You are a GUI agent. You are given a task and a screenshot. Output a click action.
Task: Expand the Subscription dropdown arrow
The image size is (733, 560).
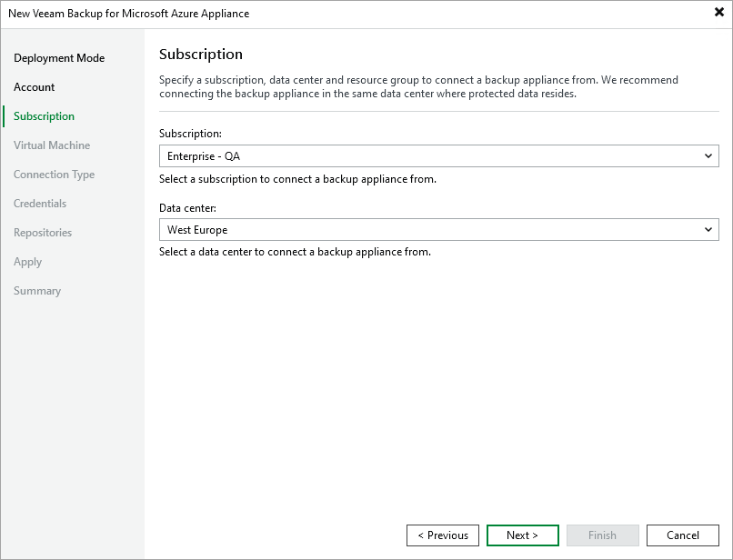(x=708, y=156)
